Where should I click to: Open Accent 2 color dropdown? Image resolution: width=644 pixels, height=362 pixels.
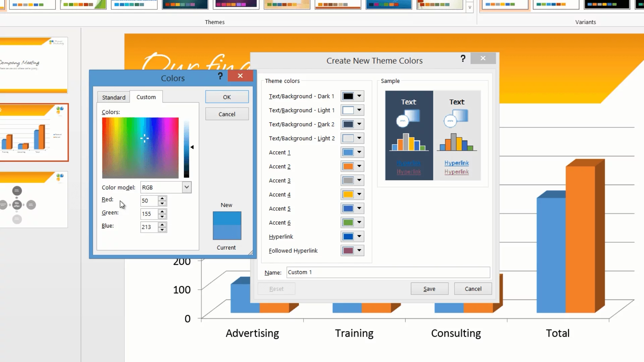[359, 166]
